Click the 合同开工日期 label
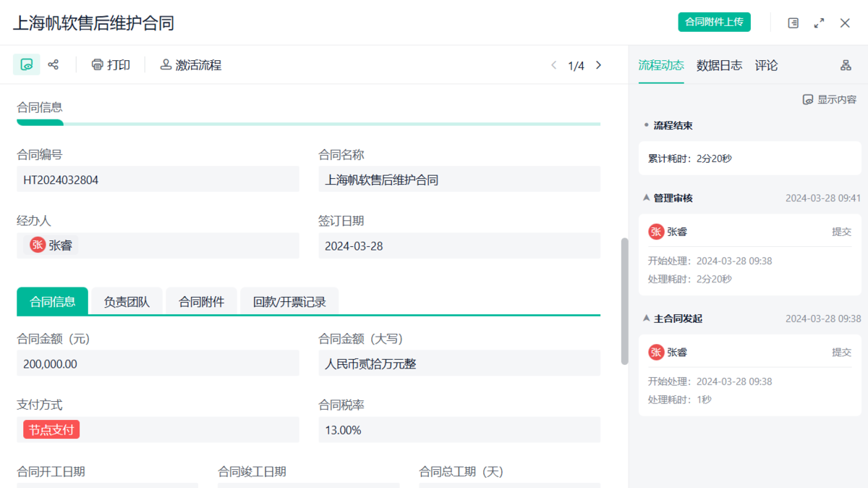The width and height of the screenshot is (868, 488). click(x=51, y=471)
